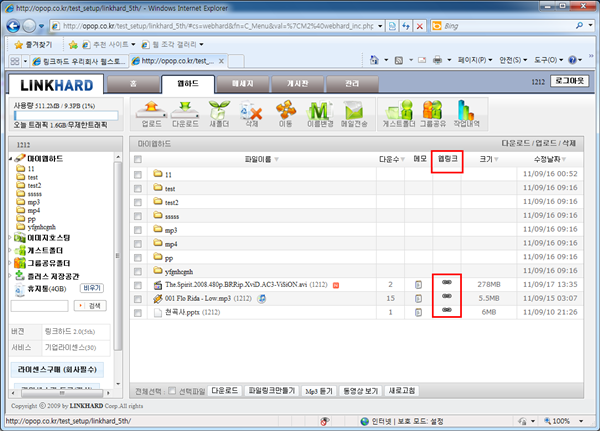The width and height of the screenshot is (600, 431).
Task: Check the box for folder mp3 row
Action: (x=138, y=230)
